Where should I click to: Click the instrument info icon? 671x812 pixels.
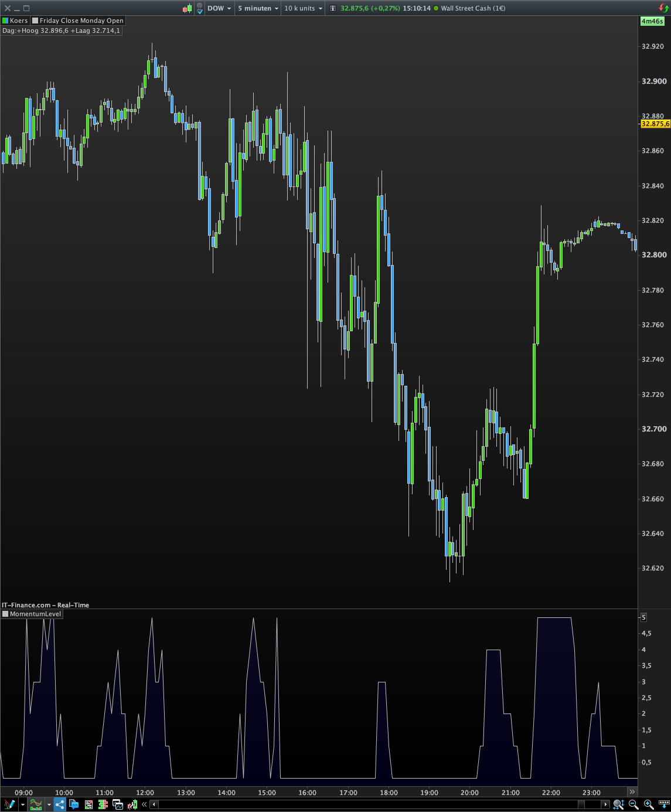coord(333,8)
